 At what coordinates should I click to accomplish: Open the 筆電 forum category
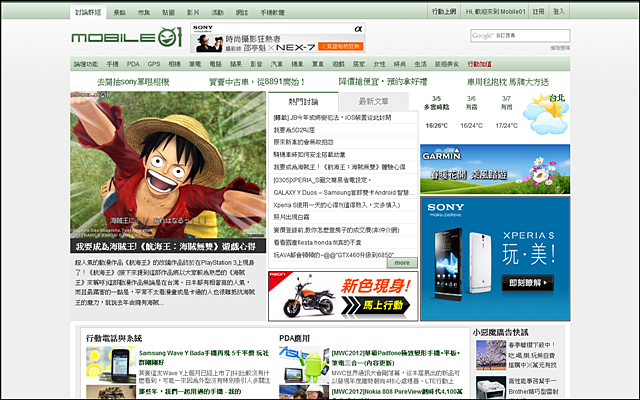click(x=195, y=64)
